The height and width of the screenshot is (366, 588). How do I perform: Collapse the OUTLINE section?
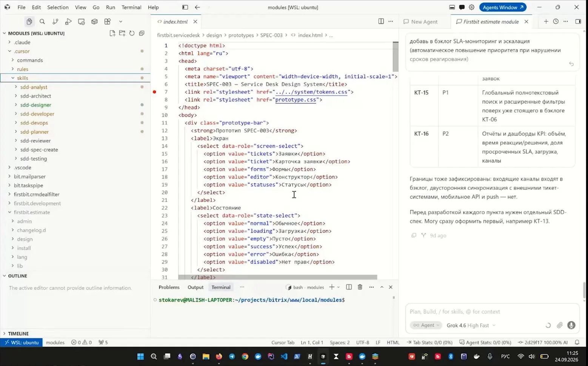click(17, 276)
